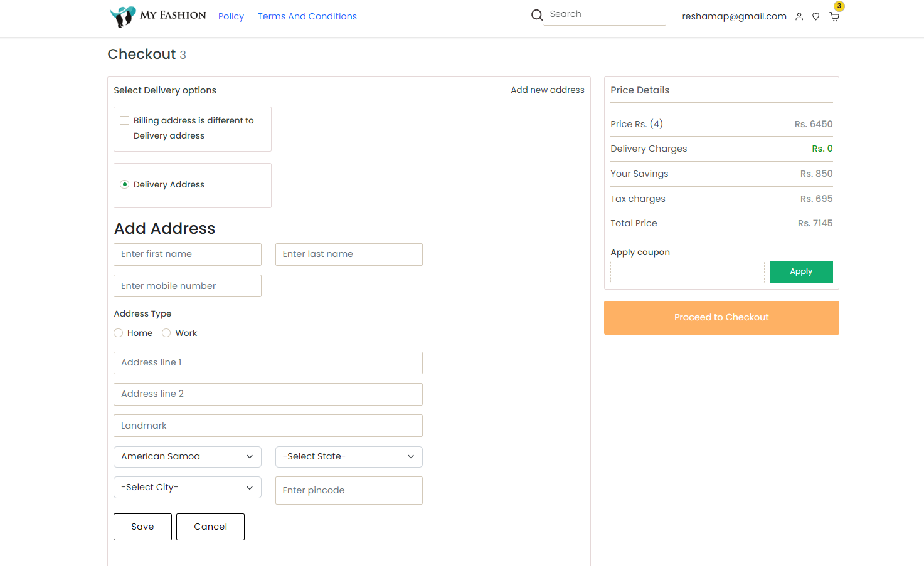Click the search magnifier icon
The height and width of the screenshot is (566, 924).
pyautogui.click(x=537, y=15)
